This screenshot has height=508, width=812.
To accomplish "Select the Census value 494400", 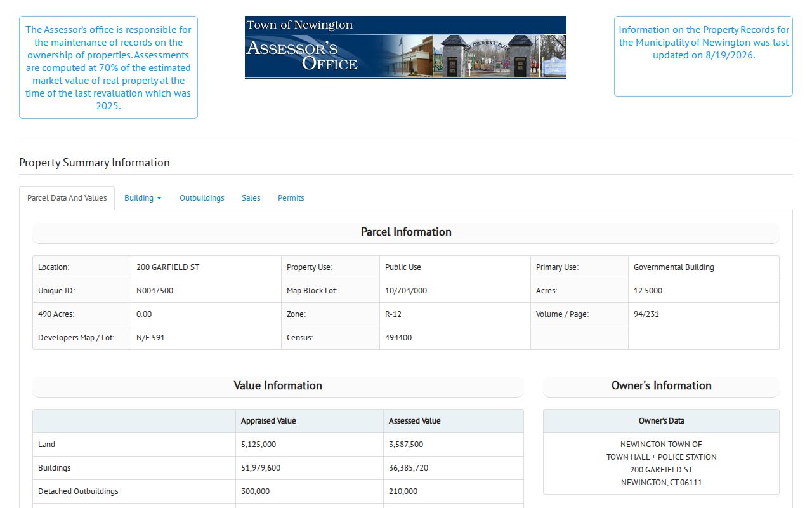I will coord(398,338).
